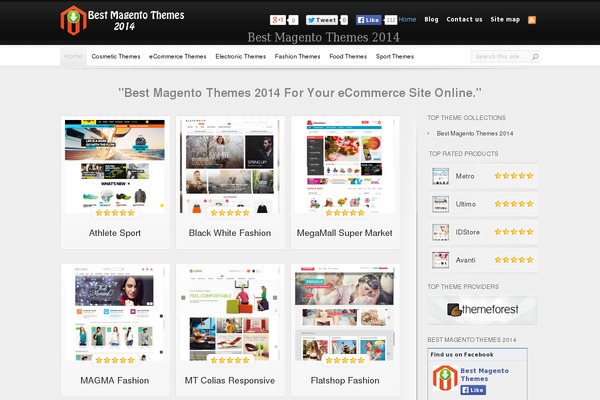The image size is (600, 400).
Task: Click the search magnifier icon
Action: [535, 57]
